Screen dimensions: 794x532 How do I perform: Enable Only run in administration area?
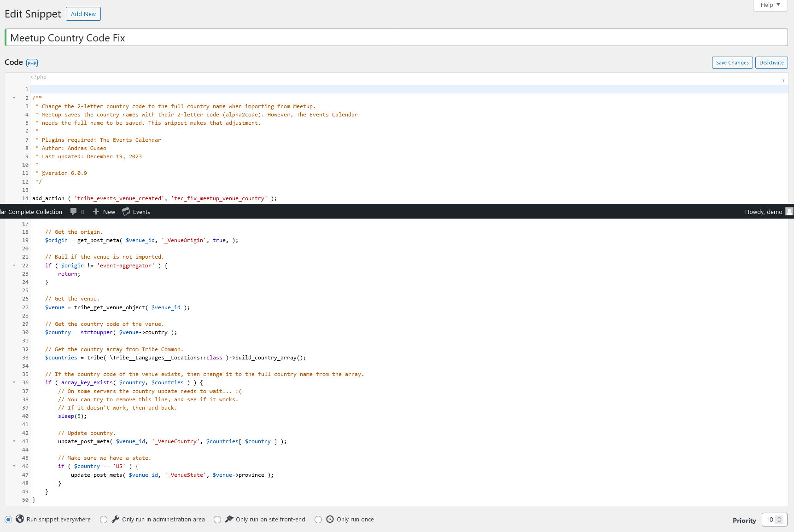point(104,519)
